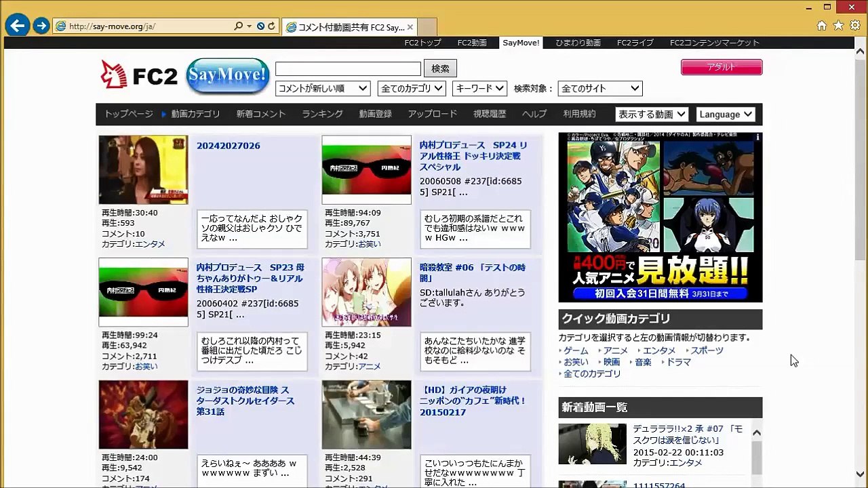Viewport: 868px width, 488px height.
Task: Select ひまわり動画 in top bar
Action: [x=578, y=43]
